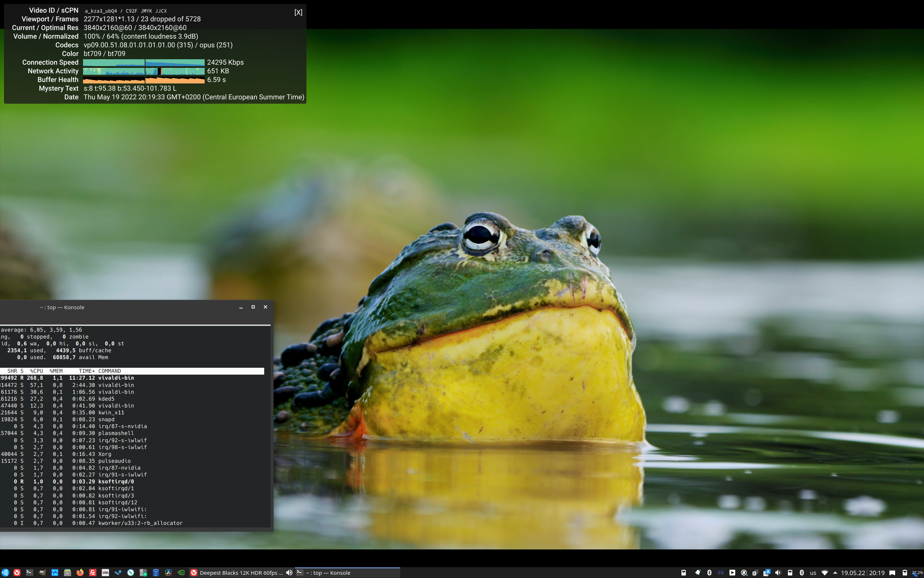Open the green circular arrows app icon

click(x=131, y=572)
